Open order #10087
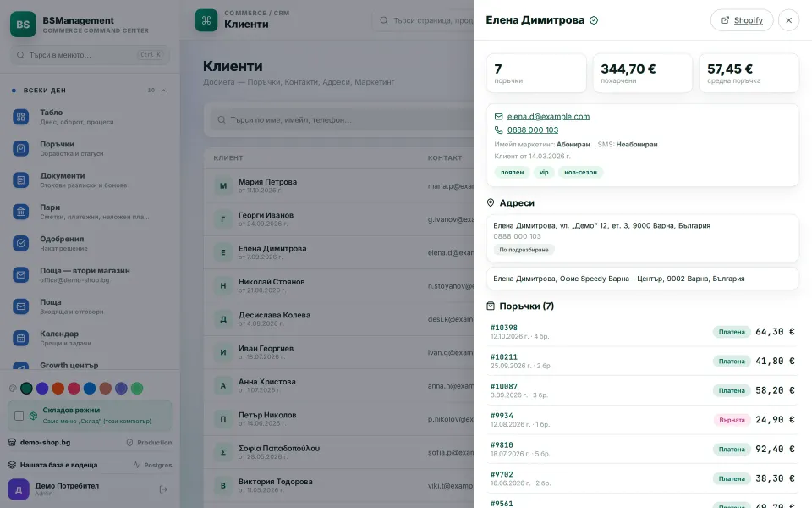The height and width of the screenshot is (508, 812). point(642,390)
